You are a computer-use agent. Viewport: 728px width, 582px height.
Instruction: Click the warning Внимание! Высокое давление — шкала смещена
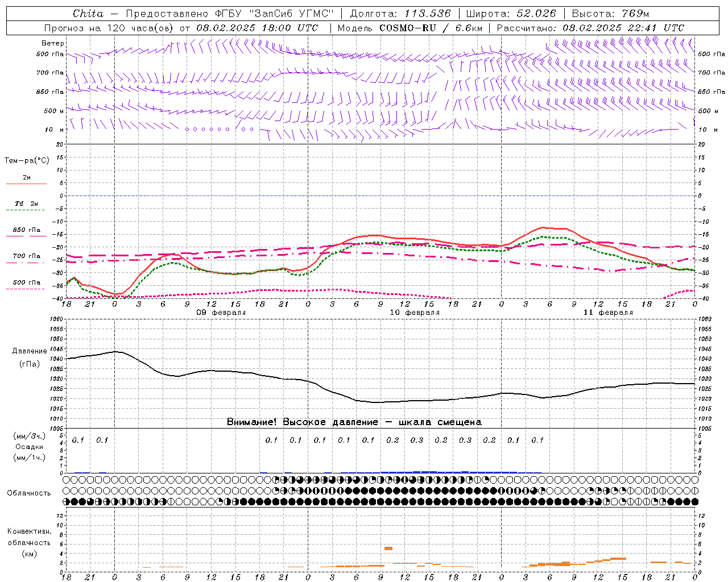coord(354,422)
